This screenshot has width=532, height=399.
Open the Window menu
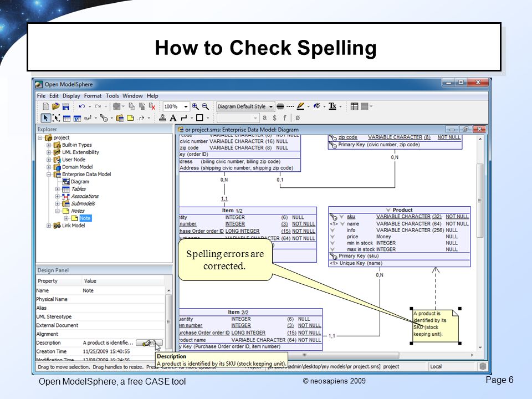[x=132, y=96]
